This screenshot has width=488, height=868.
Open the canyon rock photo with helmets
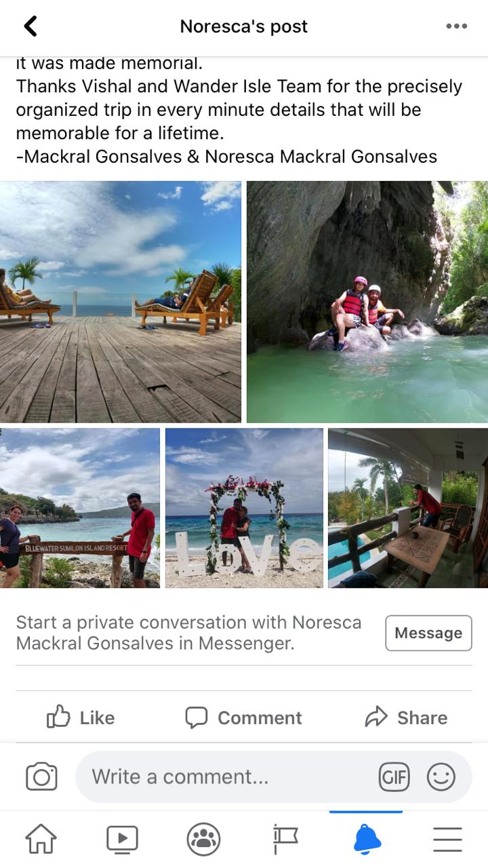pyautogui.click(x=367, y=302)
